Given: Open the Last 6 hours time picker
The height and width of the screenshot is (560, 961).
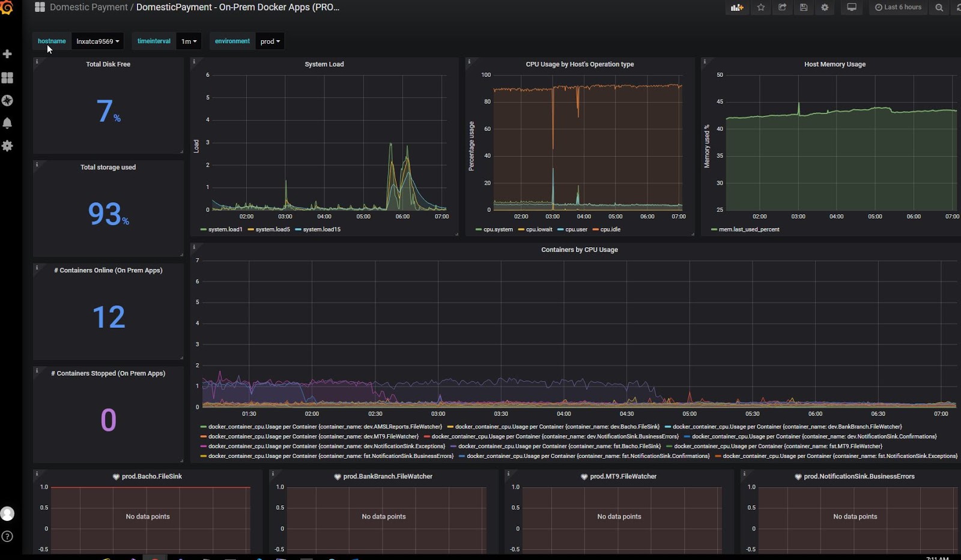Looking at the screenshot, I should point(898,7).
